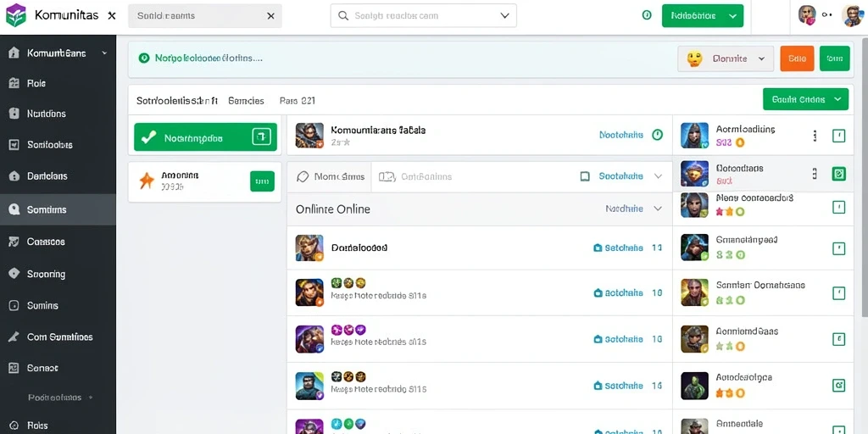Open dropdown arrow of top search box

coord(504,16)
